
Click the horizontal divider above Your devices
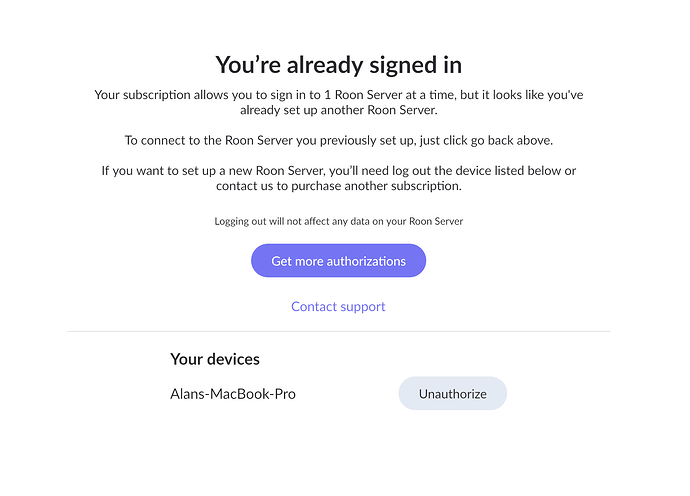(338, 331)
